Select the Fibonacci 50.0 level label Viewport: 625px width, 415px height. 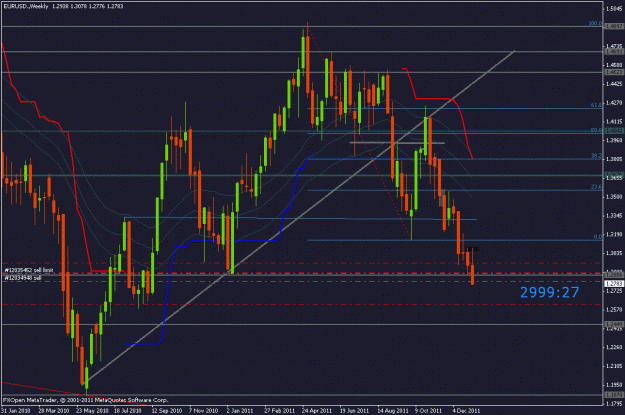coord(596,130)
